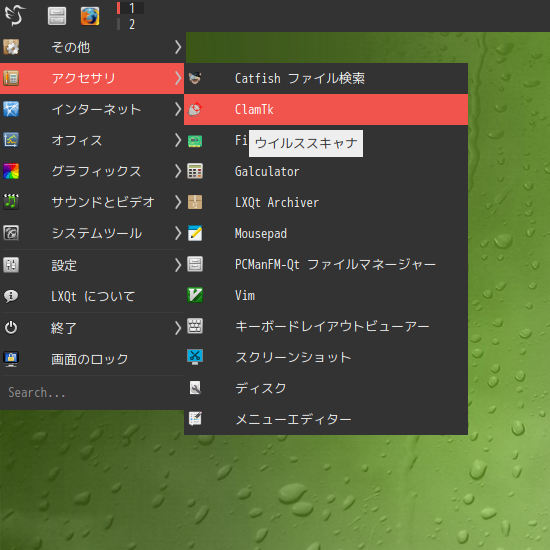
Task: Click the Mousepad notepad icon
Action: (x=195, y=233)
